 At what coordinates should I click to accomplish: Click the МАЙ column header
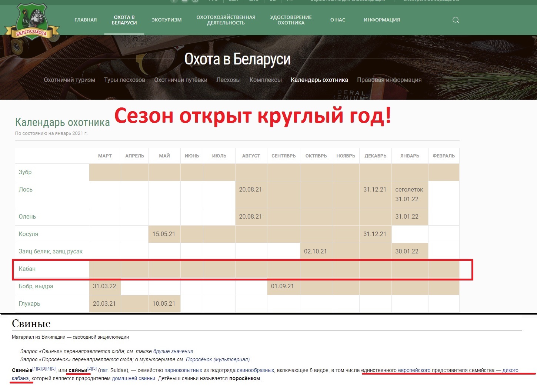pos(164,156)
